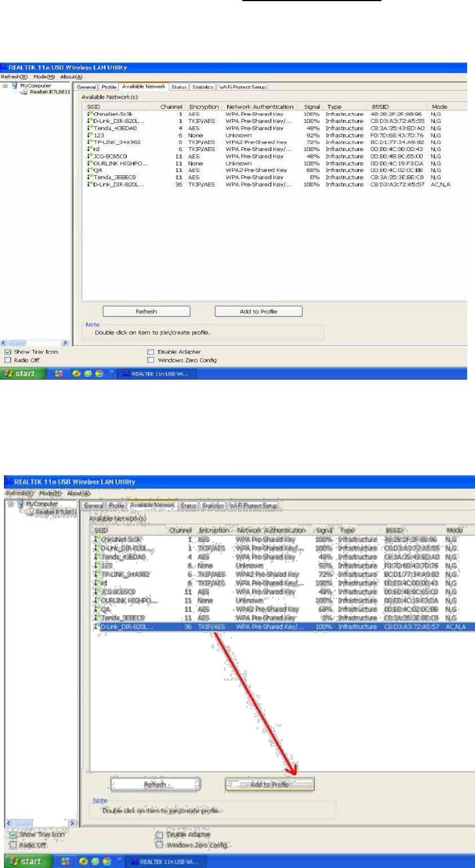Toggle Show Tray Icon checkbox in first screenshot

pyautogui.click(x=8, y=352)
